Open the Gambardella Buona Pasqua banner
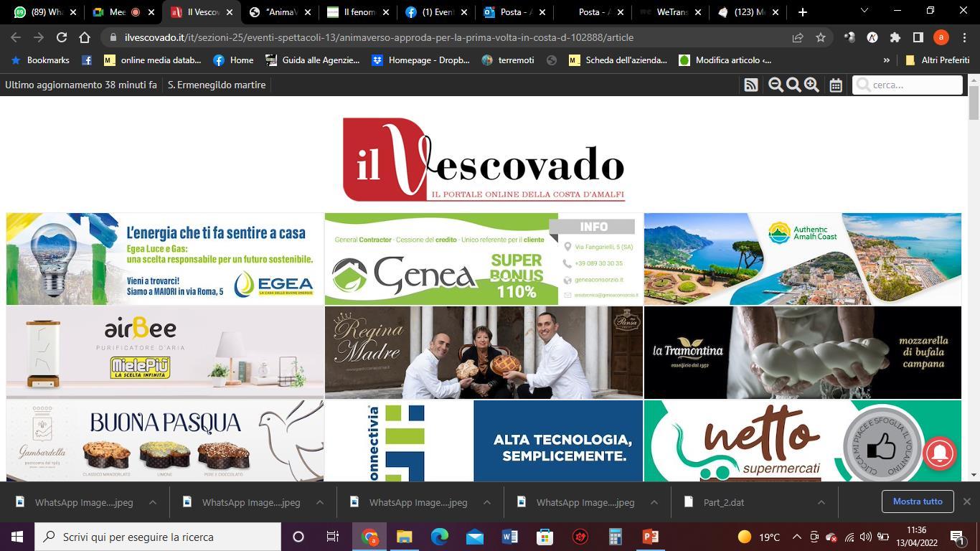Screen dimensions: 980x551 coord(165,441)
